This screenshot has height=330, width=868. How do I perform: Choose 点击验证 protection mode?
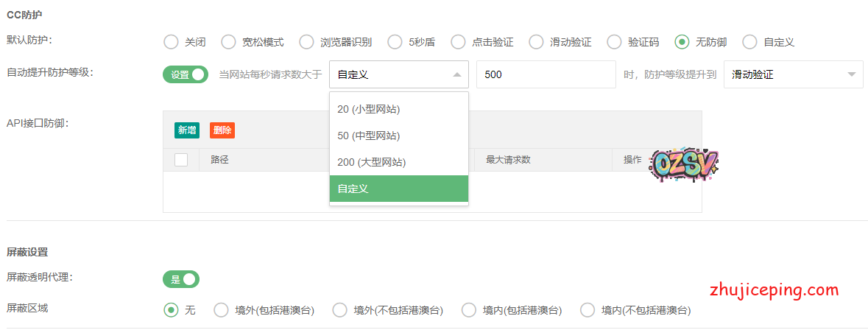pyautogui.click(x=458, y=42)
